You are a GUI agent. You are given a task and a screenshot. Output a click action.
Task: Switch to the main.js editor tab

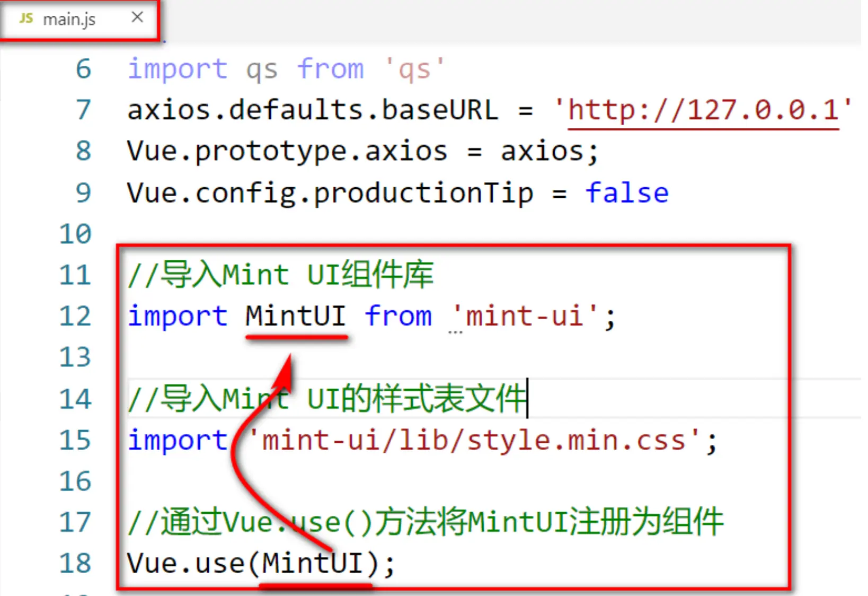(79, 20)
